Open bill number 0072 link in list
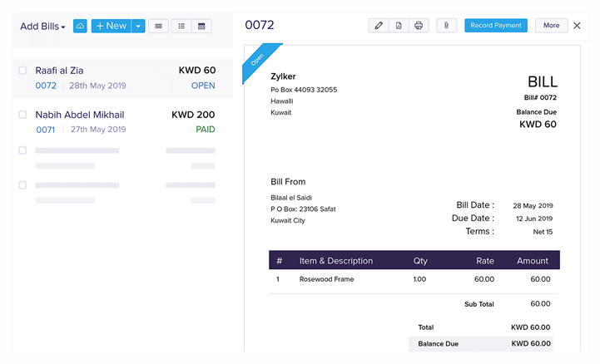The image size is (600, 364). 46,86
